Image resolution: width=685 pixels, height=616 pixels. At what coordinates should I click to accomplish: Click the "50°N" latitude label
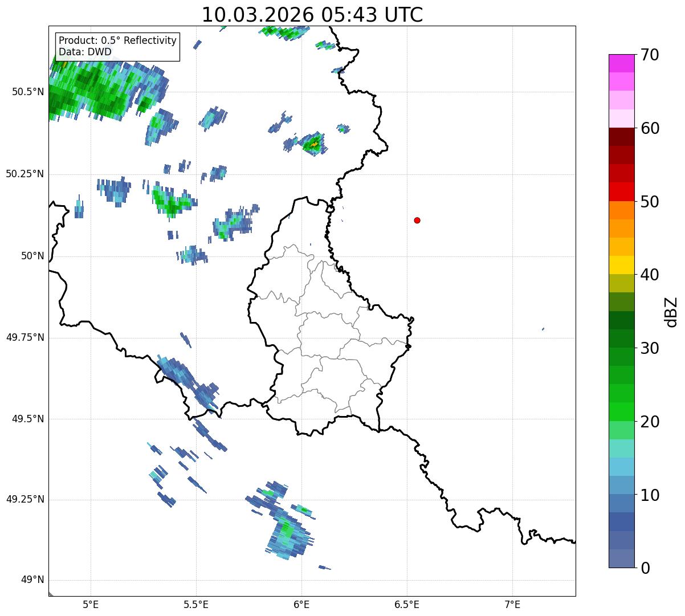pyautogui.click(x=32, y=256)
